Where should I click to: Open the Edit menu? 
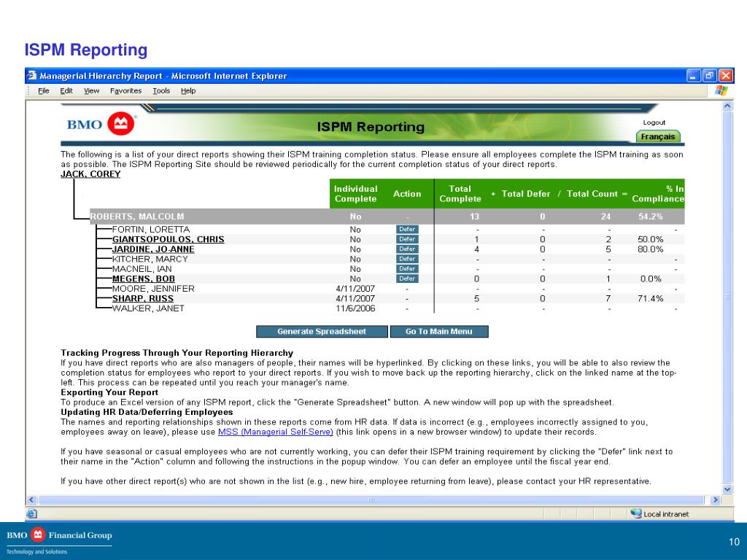(x=66, y=90)
